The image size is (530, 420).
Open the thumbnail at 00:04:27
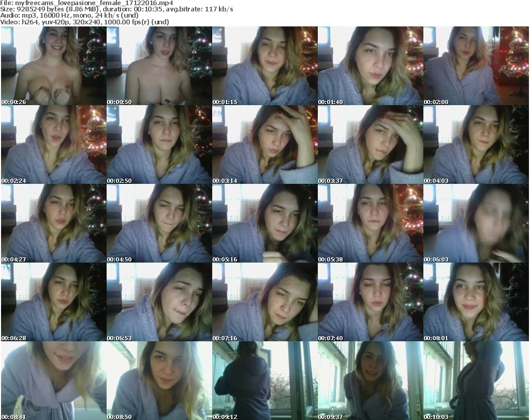click(53, 224)
